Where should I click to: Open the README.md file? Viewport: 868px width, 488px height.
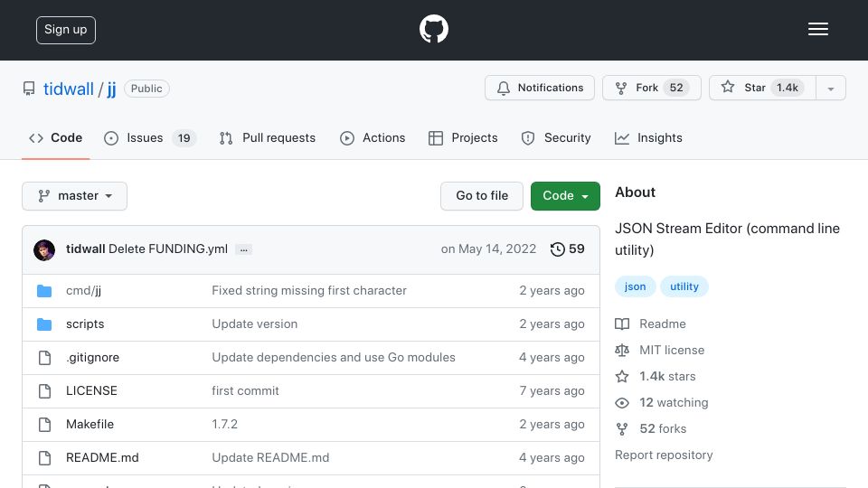pos(102,458)
